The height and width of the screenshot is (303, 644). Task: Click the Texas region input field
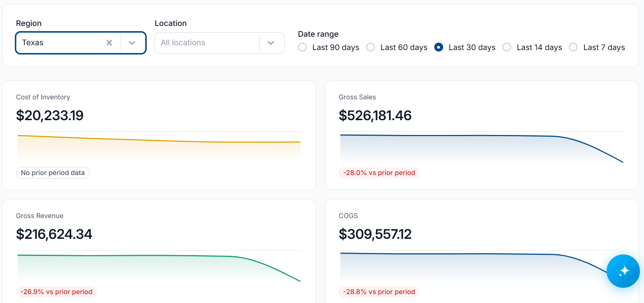pyautogui.click(x=61, y=43)
